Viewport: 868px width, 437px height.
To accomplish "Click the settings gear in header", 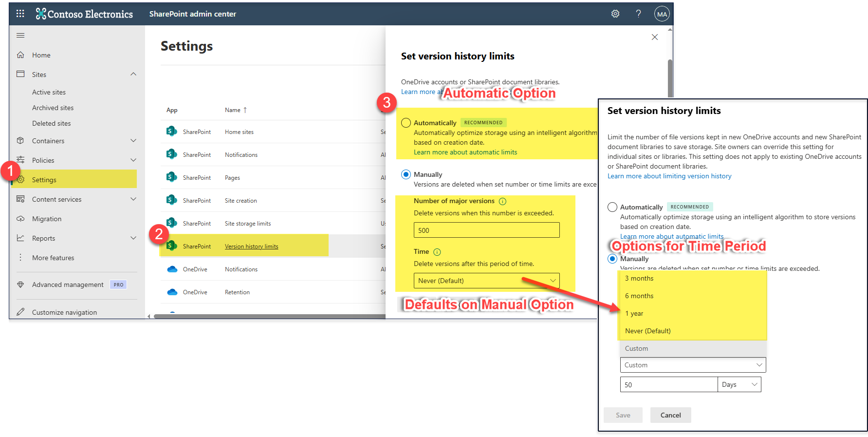I will (615, 14).
